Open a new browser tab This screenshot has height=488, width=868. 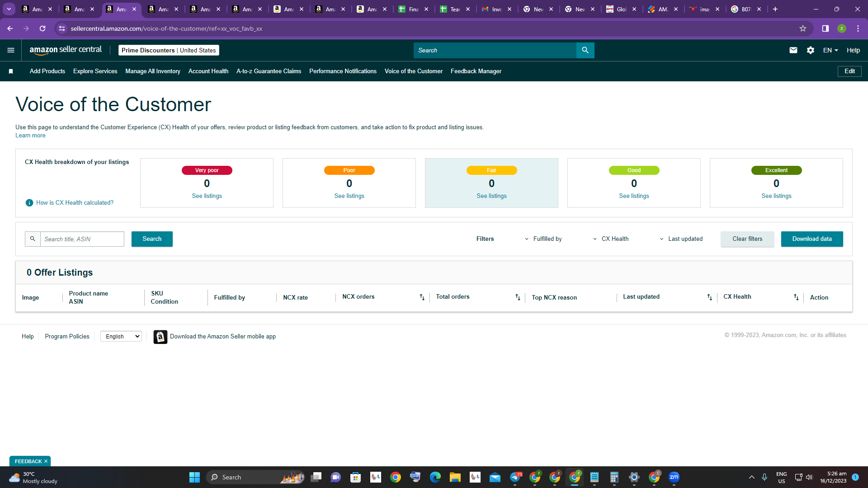775,9
